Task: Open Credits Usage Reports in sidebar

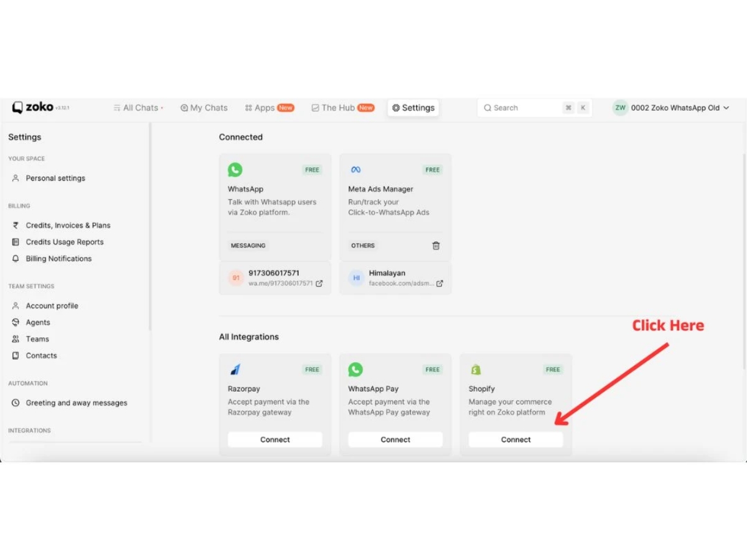Action: [x=65, y=242]
